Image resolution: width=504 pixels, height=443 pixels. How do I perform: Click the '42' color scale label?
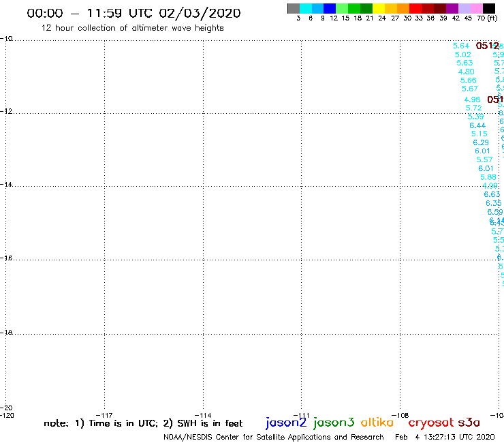click(x=456, y=18)
